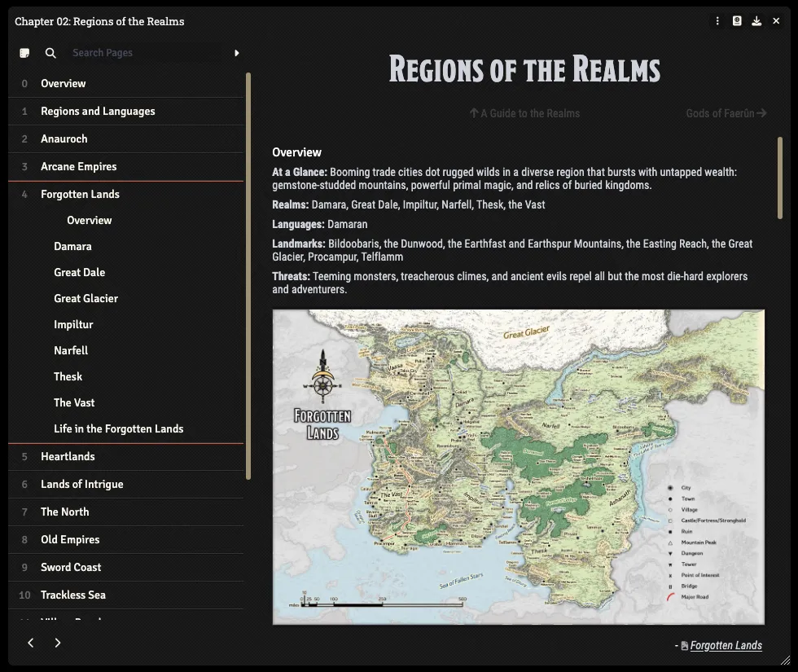Open the three-dot options menu in header
This screenshot has height=672, width=798.
[x=717, y=21]
